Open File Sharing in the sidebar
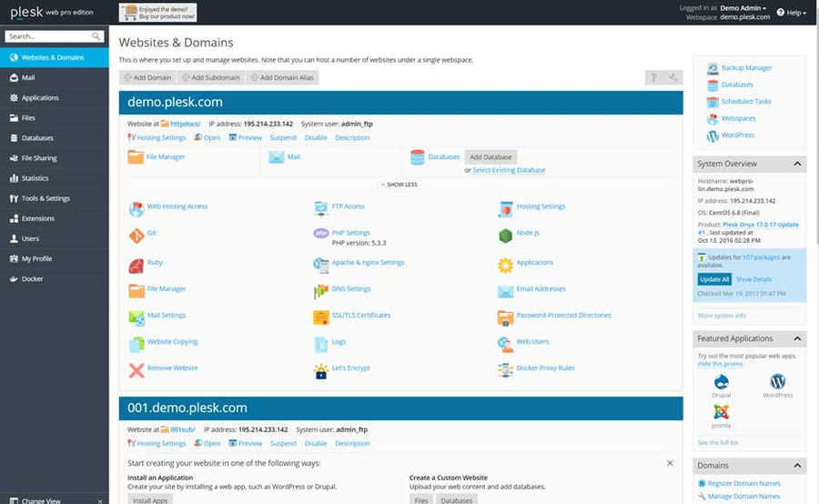The width and height of the screenshot is (819, 504). (55, 157)
